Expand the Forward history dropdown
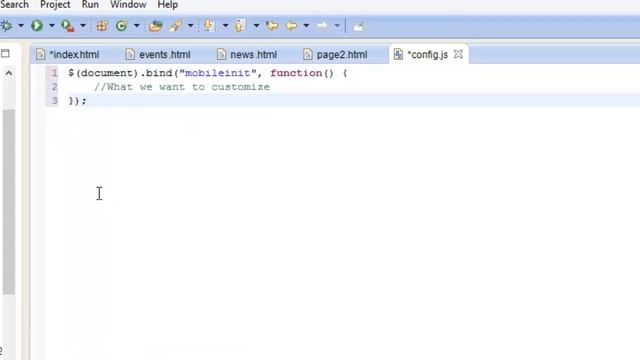The image size is (640, 360). 337,26
